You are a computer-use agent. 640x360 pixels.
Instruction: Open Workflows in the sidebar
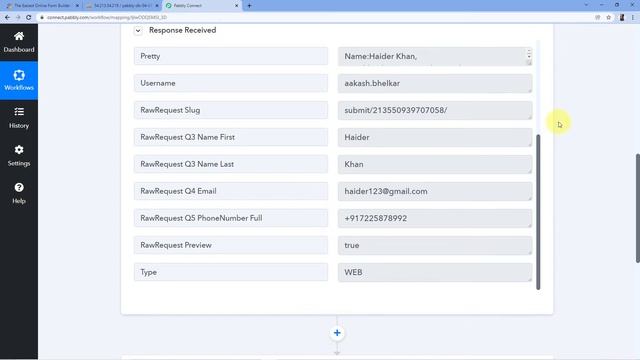(19, 80)
